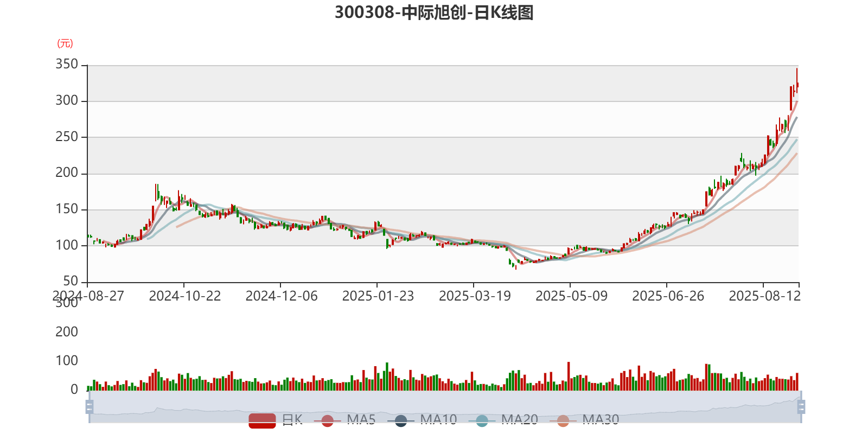Screen dimensions: 868x434
Task: Grab the left data zoom slider handle
Action: (90, 406)
